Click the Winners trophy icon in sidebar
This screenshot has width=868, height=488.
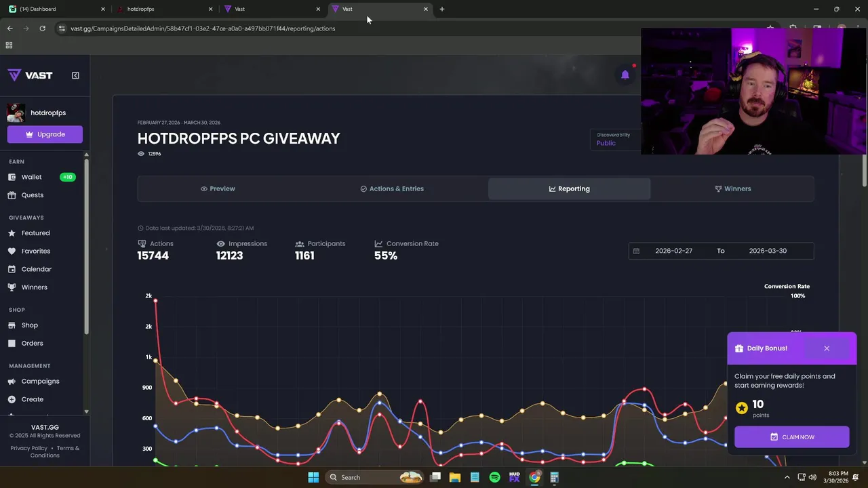(12, 287)
